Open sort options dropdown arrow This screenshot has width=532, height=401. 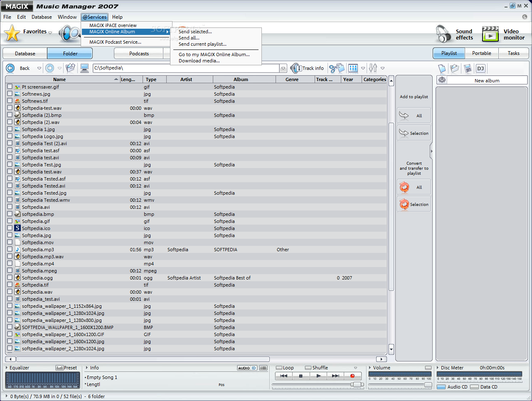pos(382,68)
